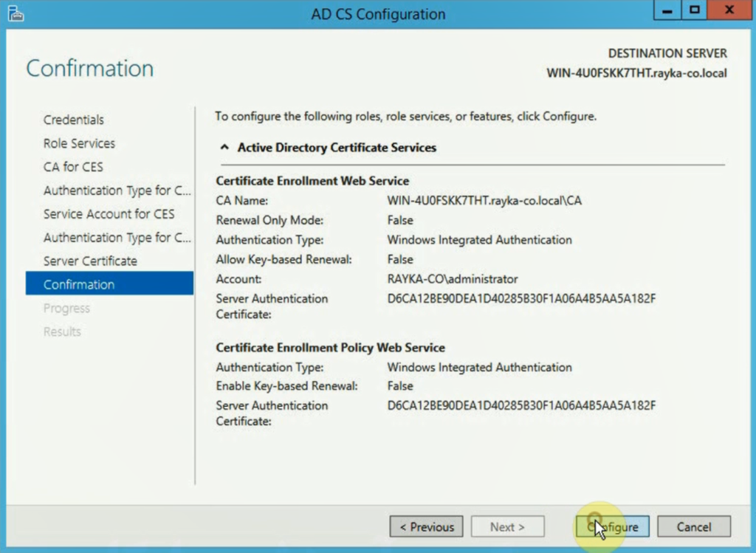
Task: Click the certificate thumbprint under Certificate Enrollment Web Service
Action: tap(521, 299)
